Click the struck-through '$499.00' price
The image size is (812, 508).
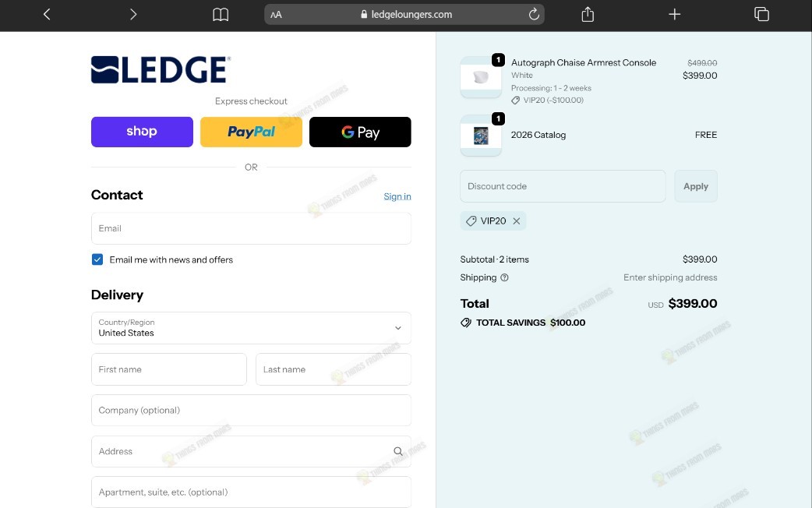click(x=702, y=62)
